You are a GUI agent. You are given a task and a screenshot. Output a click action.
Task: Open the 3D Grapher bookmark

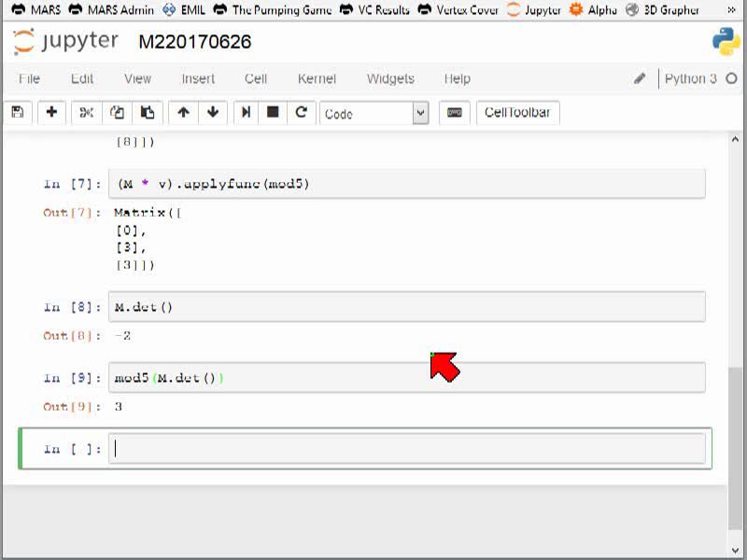[x=662, y=9]
